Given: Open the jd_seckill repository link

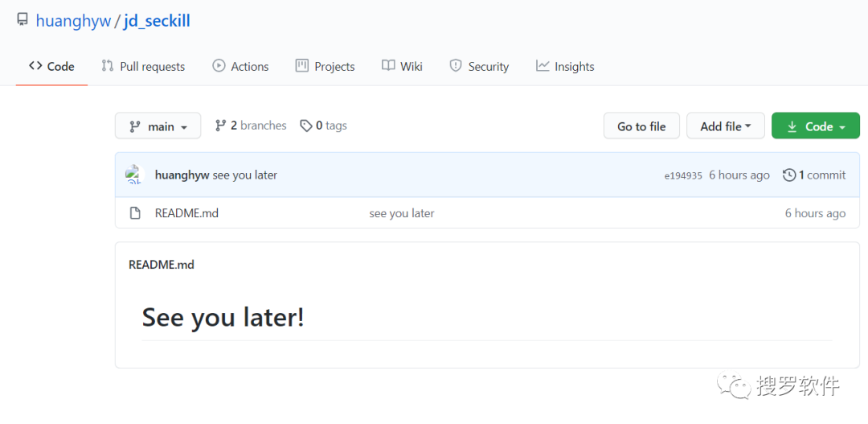Looking at the screenshot, I should click(x=158, y=21).
